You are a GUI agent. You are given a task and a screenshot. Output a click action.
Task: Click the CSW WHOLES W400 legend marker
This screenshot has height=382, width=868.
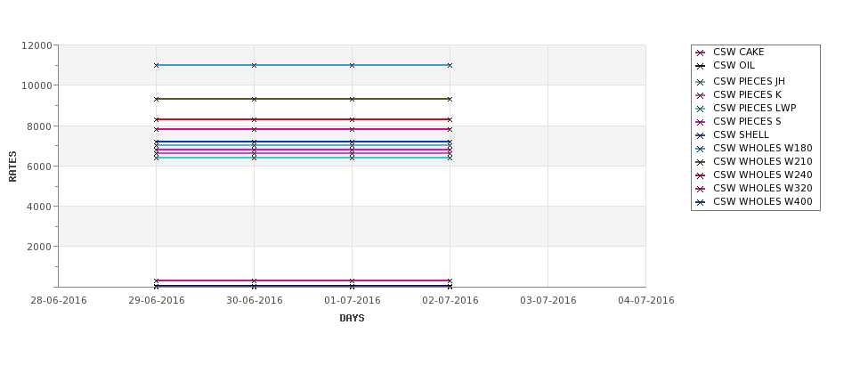point(701,203)
